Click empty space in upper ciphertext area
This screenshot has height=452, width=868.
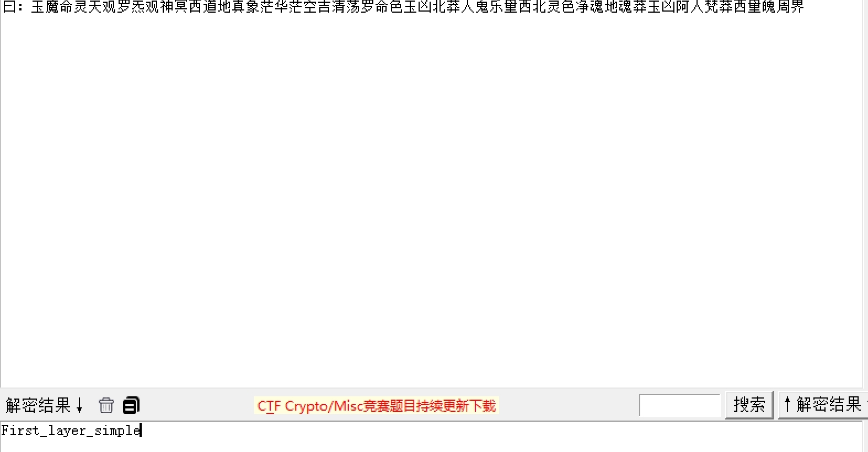tap(430, 198)
